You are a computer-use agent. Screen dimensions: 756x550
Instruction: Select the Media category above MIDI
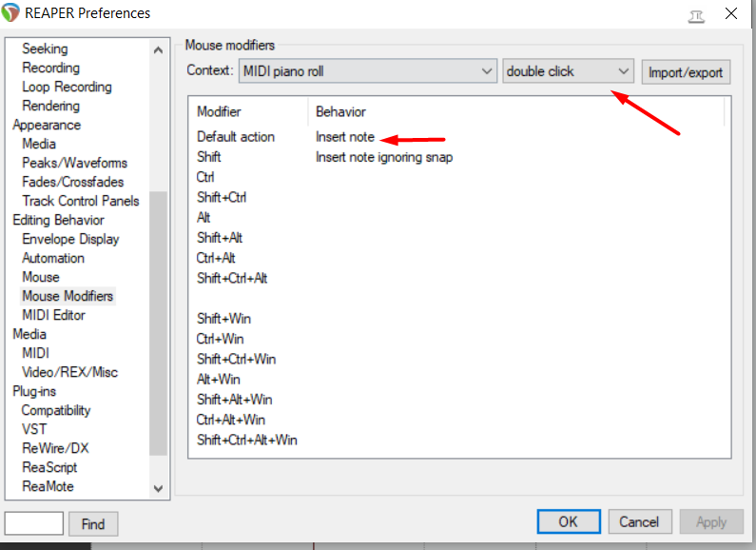(29, 334)
